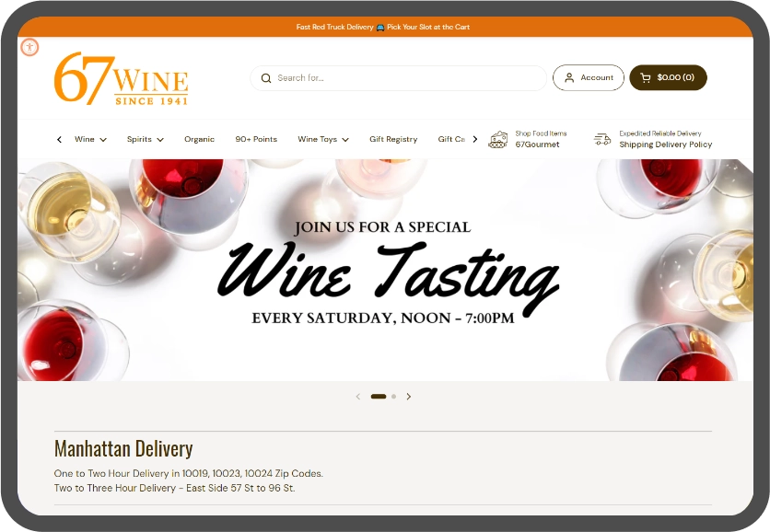This screenshot has height=532, width=770.
Task: Click the 67Gourmet basket icon
Action: [x=498, y=139]
